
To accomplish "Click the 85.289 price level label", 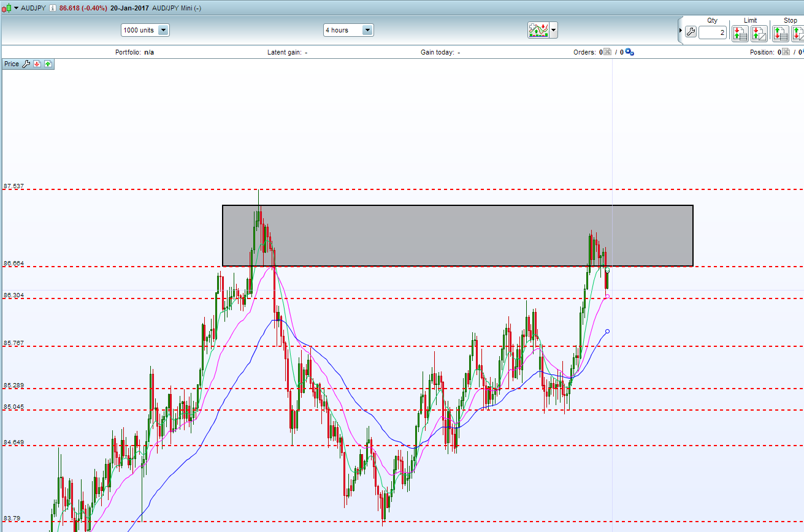I will [x=13, y=385].
